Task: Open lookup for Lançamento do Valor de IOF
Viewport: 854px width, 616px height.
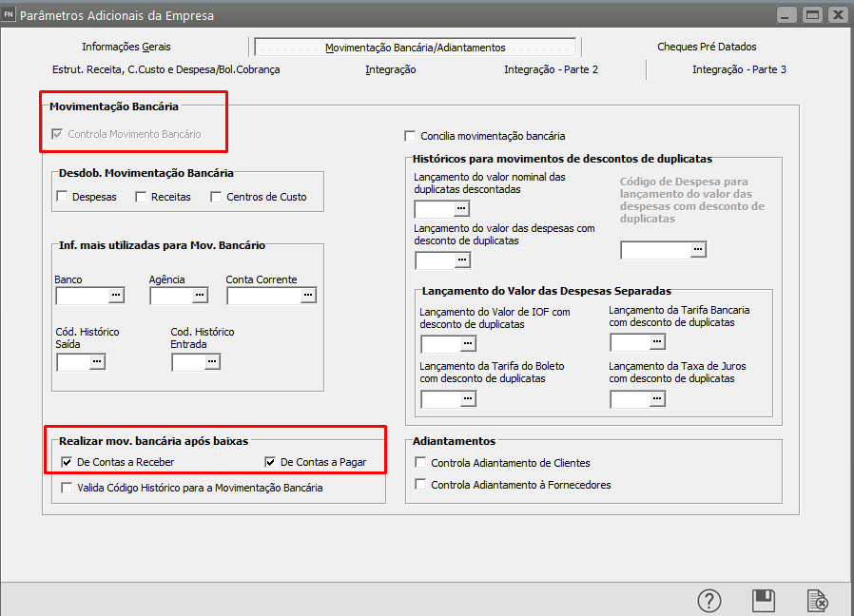Action: coord(467,343)
